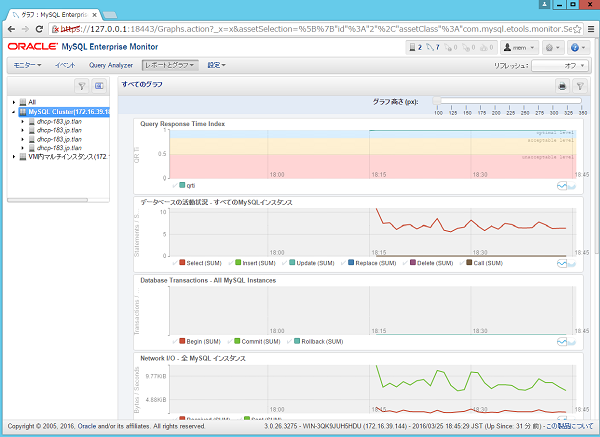
Task: Toggle the Select (SUM) series
Action: (197, 263)
